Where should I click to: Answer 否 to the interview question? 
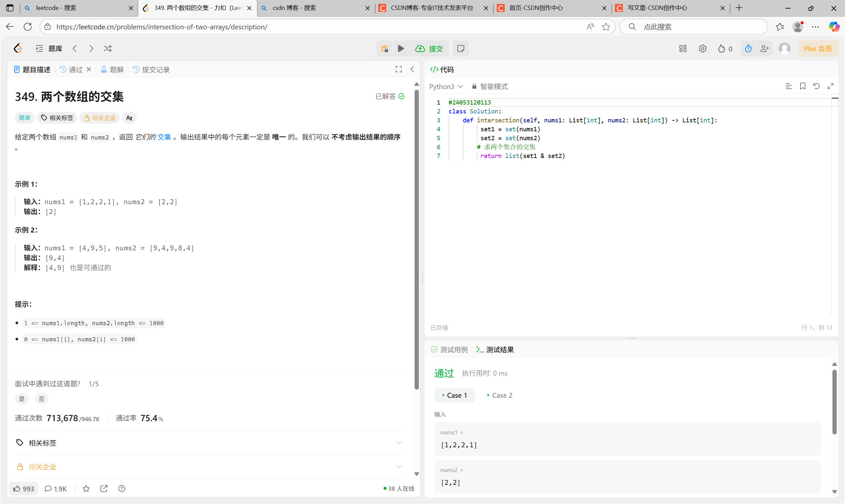[x=42, y=399]
